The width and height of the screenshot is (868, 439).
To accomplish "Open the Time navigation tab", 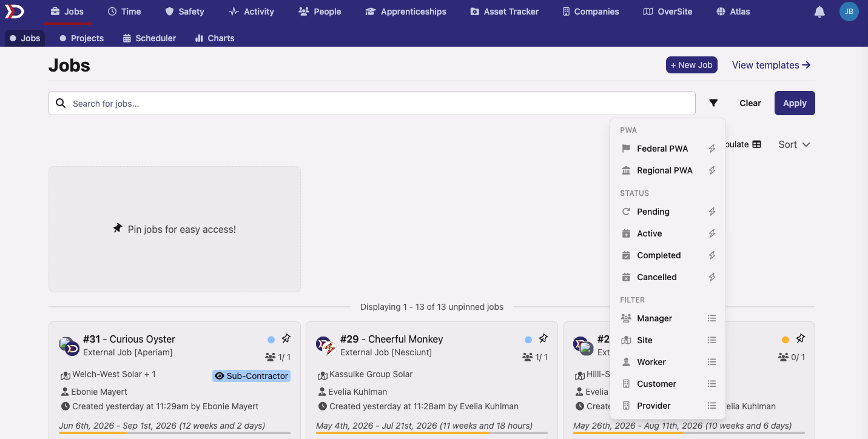I will pyautogui.click(x=124, y=12).
